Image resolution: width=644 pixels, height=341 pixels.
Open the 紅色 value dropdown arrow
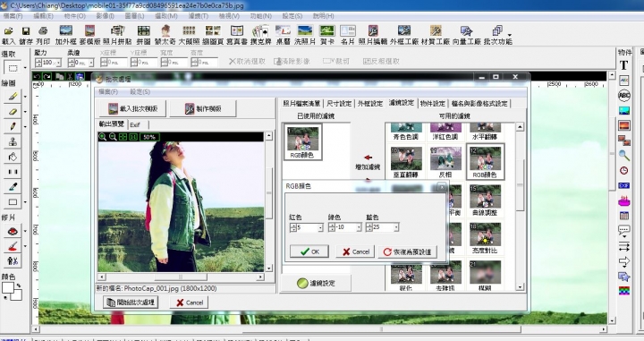(320, 227)
